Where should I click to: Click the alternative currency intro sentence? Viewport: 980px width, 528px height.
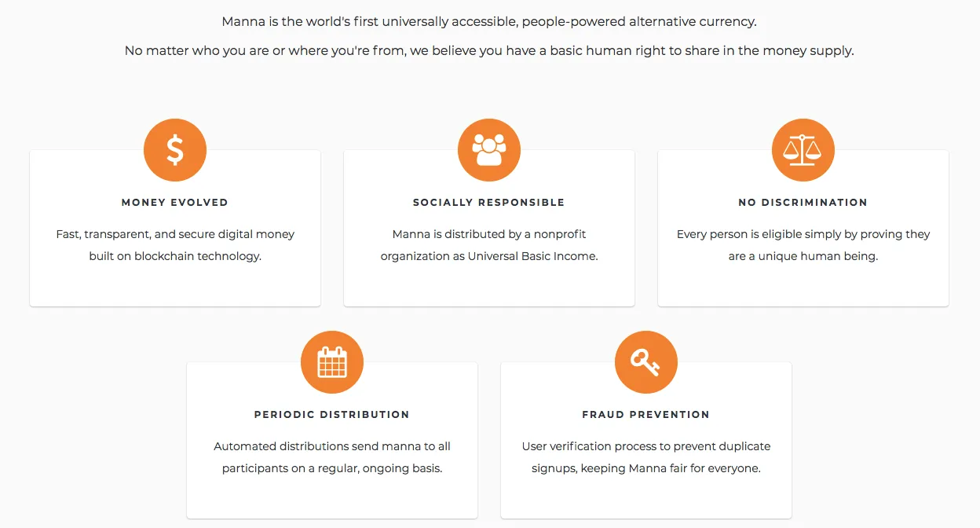click(489, 22)
